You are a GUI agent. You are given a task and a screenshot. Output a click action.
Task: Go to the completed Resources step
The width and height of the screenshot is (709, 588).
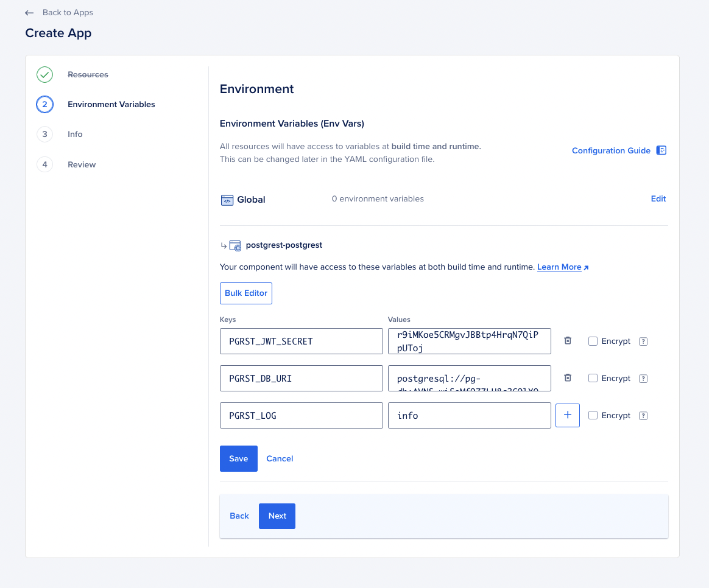click(88, 74)
